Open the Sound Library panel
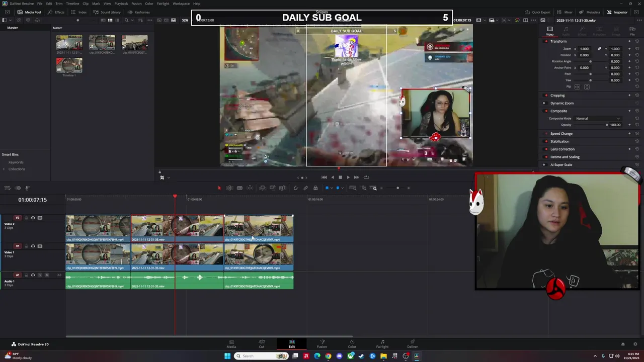644x362 pixels. [107, 12]
